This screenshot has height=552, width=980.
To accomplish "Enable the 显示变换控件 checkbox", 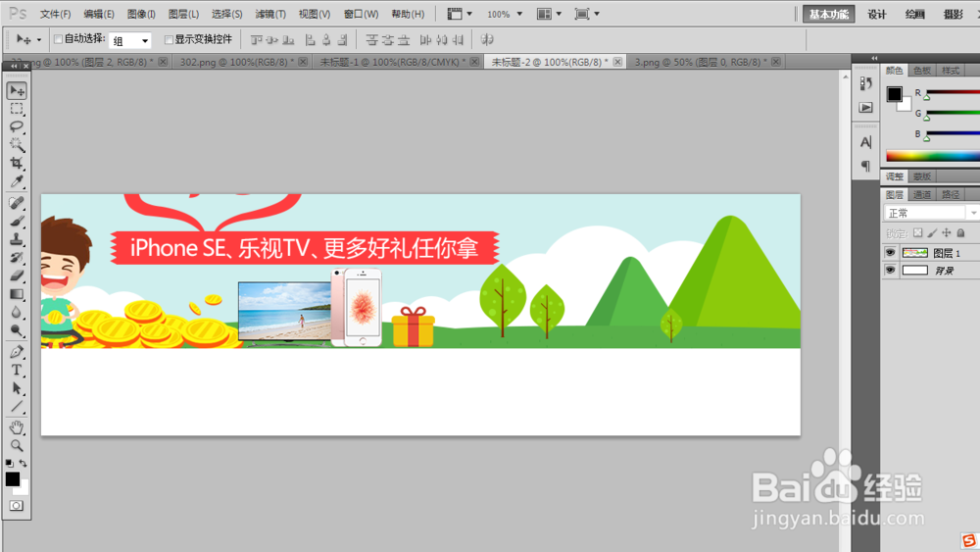I will (x=169, y=40).
